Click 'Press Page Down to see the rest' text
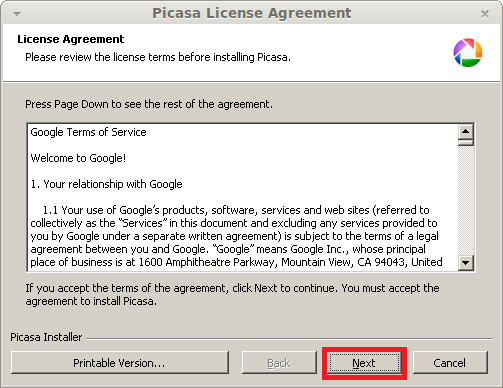 pos(149,104)
